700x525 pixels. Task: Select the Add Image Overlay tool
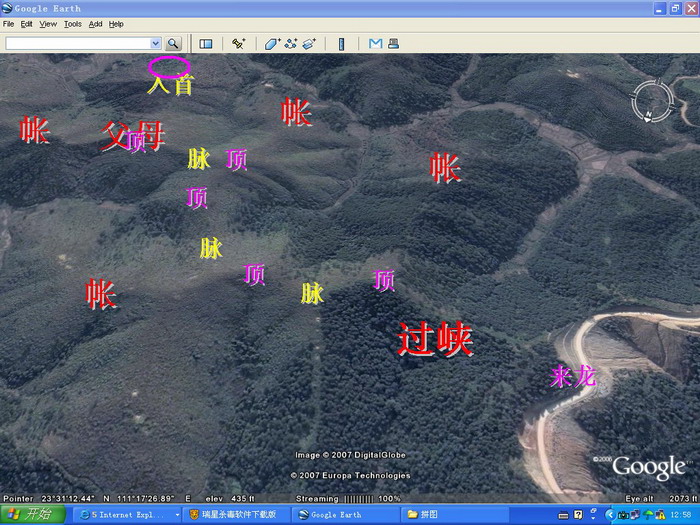pyautogui.click(x=309, y=44)
